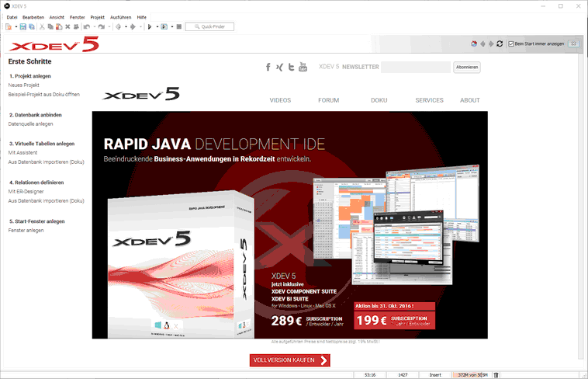Close the welcome page with X button
Image resolution: width=588 pixels, height=379 pixels.
point(573,44)
